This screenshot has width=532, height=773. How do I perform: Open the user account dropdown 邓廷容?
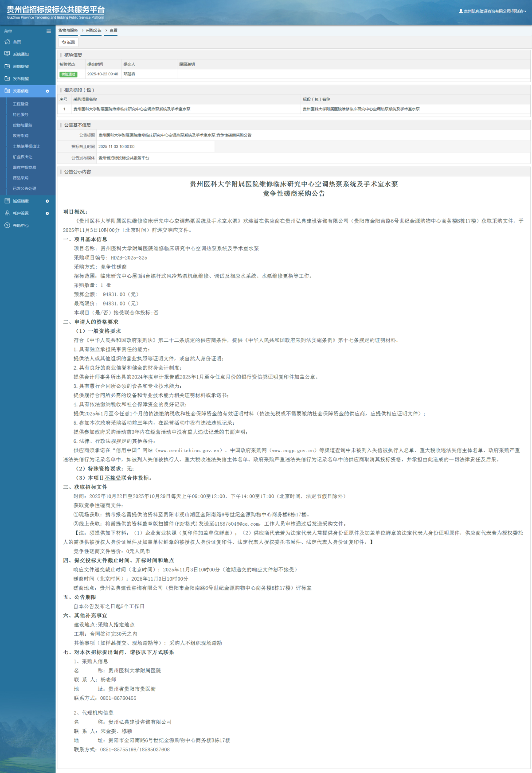[x=493, y=11]
